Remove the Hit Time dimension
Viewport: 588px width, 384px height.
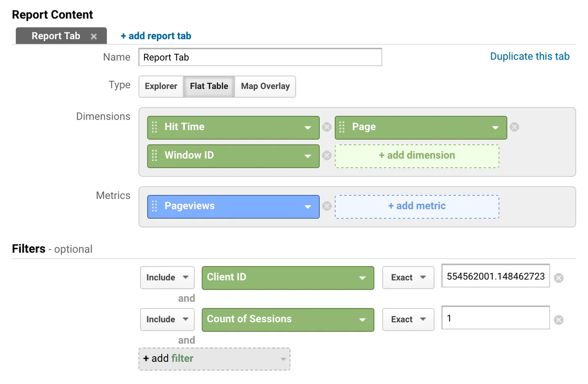tap(327, 127)
